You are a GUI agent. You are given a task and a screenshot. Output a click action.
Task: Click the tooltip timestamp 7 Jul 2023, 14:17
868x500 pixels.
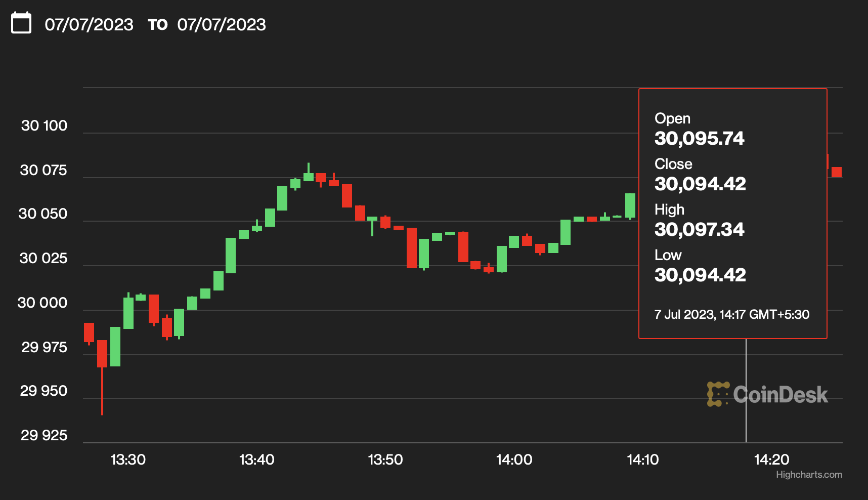click(731, 314)
